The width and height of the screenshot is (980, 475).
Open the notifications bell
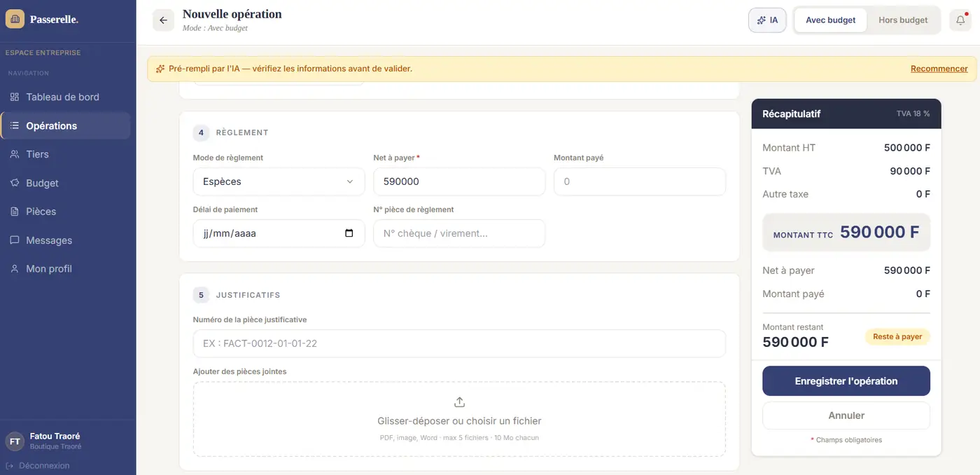[960, 20]
